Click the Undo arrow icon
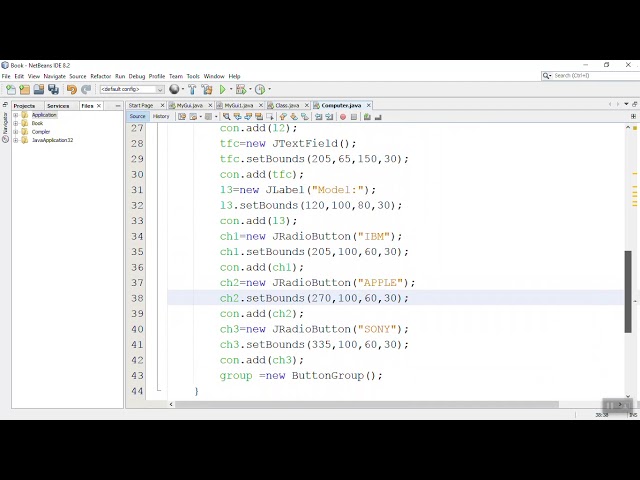The height and width of the screenshot is (480, 640). click(72, 89)
